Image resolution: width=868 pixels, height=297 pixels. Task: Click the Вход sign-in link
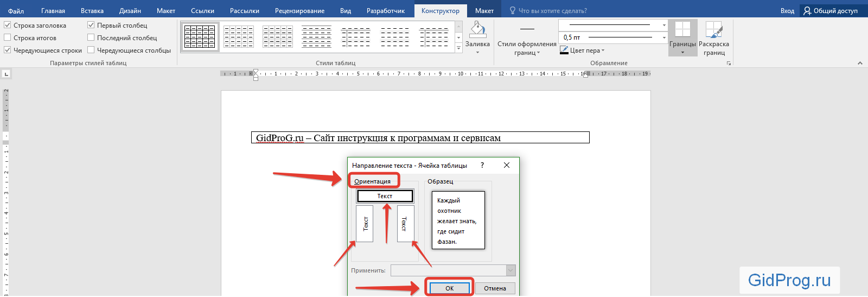pos(787,11)
